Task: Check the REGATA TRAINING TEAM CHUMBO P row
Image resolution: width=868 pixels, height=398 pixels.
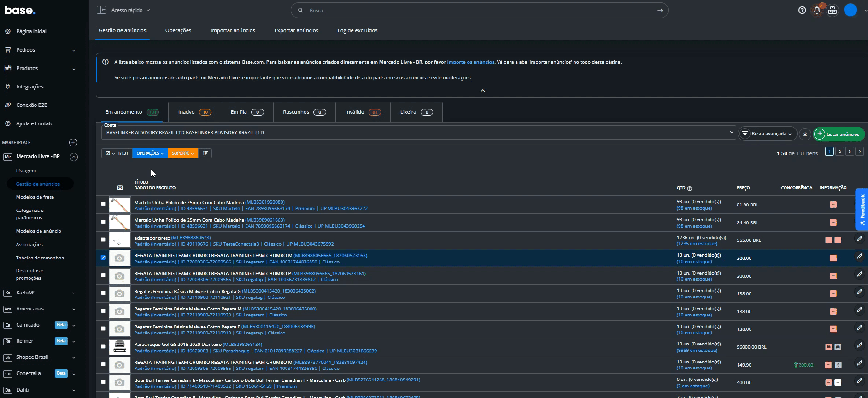Action: pos(103,275)
